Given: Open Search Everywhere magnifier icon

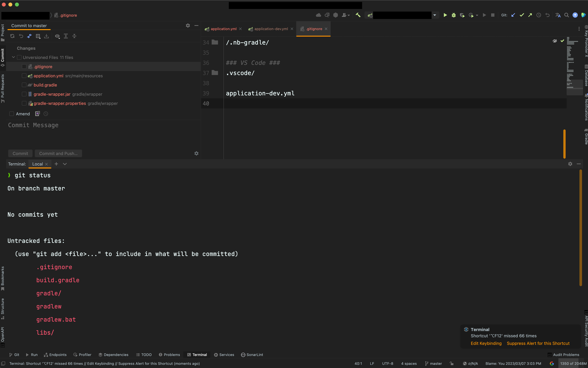Looking at the screenshot, I should tap(566, 15).
